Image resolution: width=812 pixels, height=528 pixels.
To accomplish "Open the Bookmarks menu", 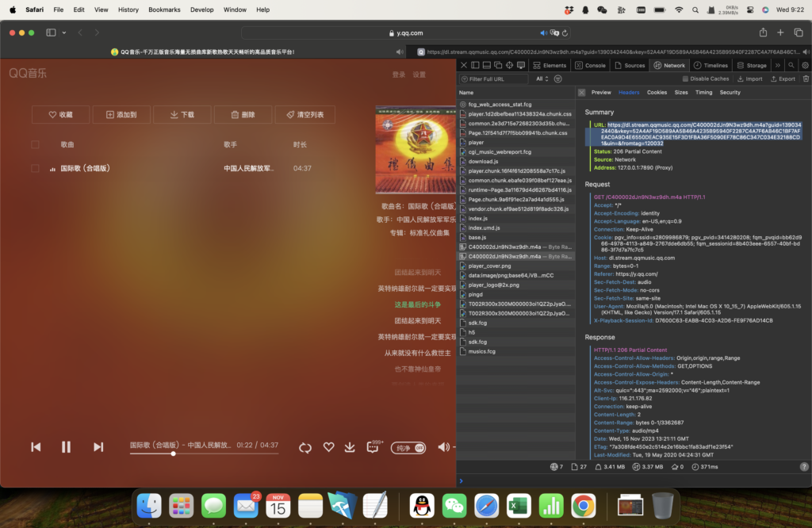I will tap(164, 10).
